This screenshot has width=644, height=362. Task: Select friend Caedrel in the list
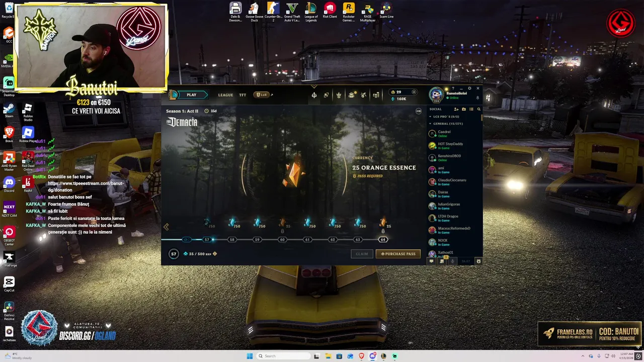click(454, 134)
